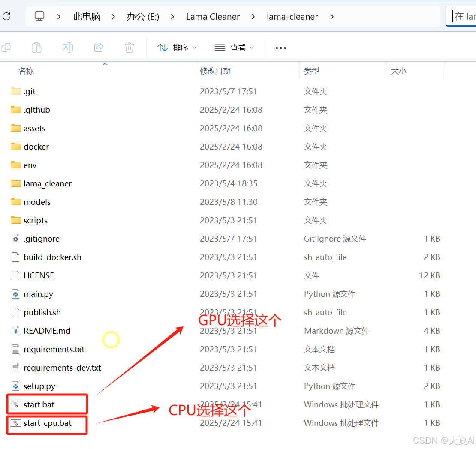This screenshot has height=449, width=476.
Task: Click the 4 KB size of README.md
Action: pos(432,331)
